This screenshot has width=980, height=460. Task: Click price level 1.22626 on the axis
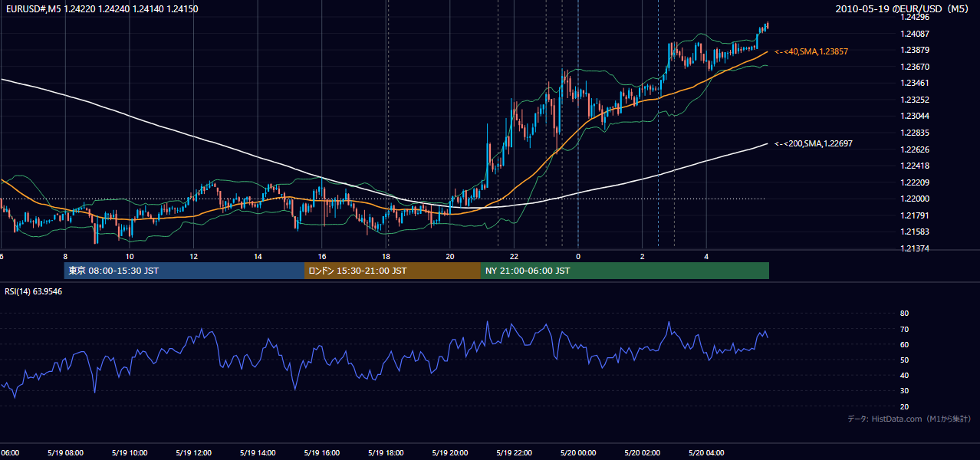(x=915, y=149)
